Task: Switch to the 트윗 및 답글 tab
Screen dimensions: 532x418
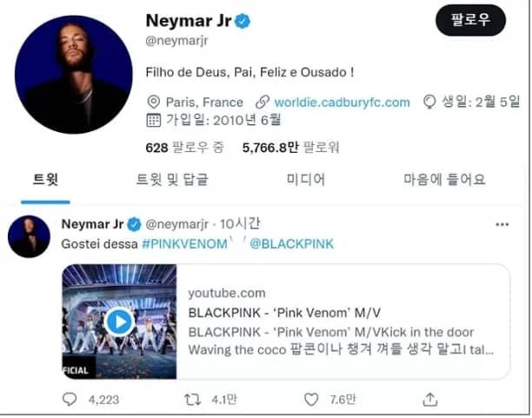Action: pyautogui.click(x=172, y=180)
